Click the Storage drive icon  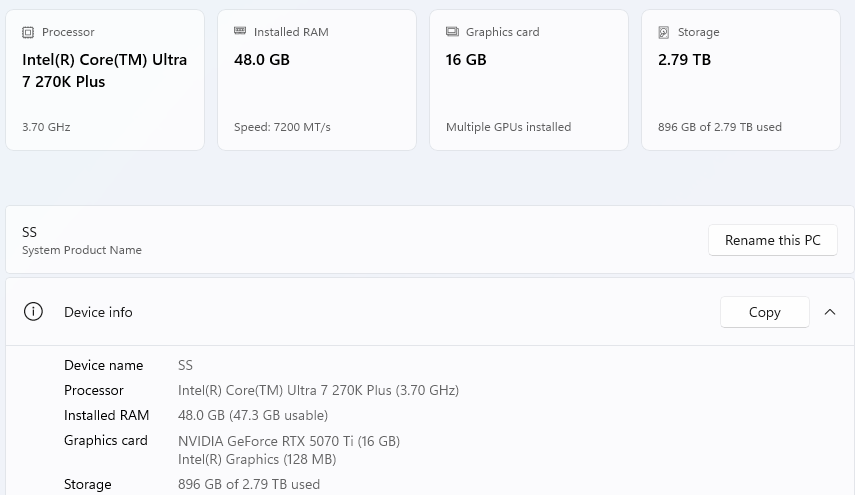point(664,32)
